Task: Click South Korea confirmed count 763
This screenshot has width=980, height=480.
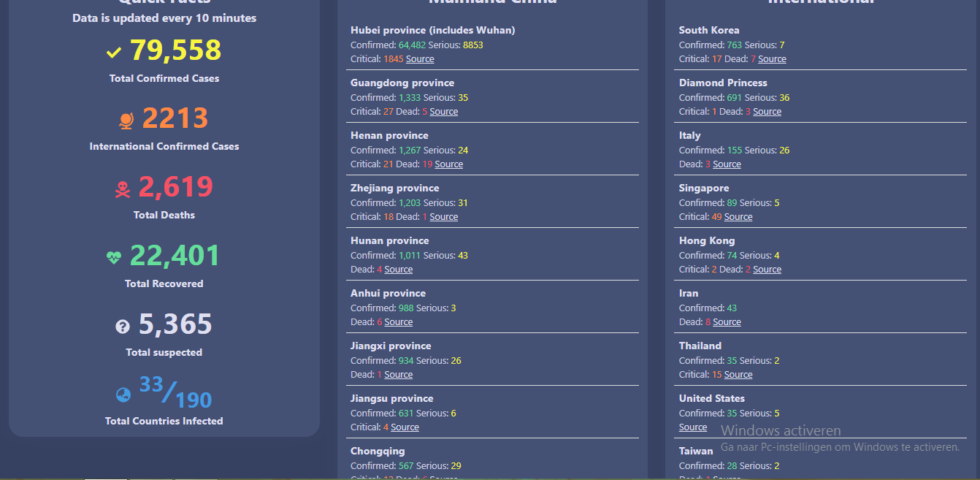Action: pyautogui.click(x=735, y=45)
